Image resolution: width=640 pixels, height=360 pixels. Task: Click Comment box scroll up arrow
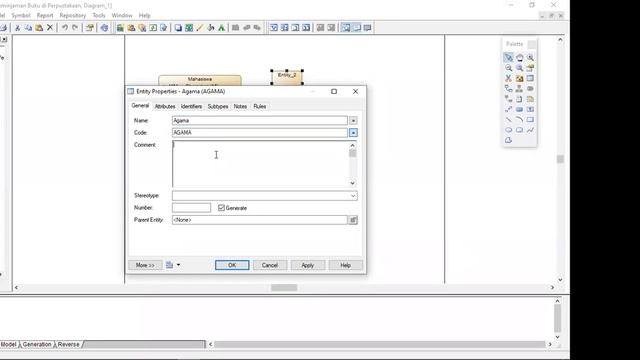pyautogui.click(x=353, y=145)
